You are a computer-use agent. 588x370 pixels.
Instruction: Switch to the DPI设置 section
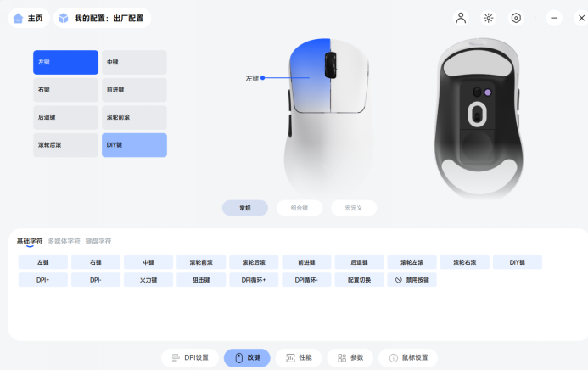[190, 357]
